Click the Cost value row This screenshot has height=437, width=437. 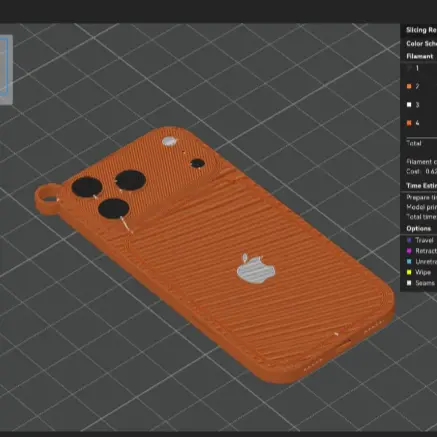click(x=421, y=171)
